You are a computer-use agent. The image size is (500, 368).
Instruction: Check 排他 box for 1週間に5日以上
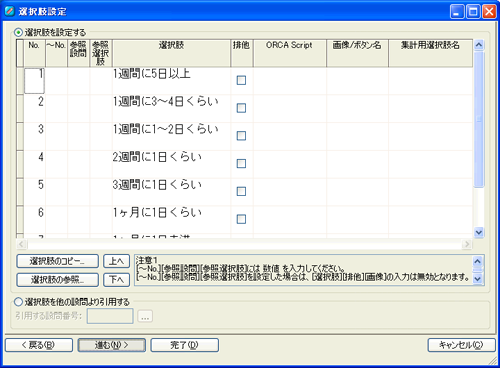(x=241, y=80)
